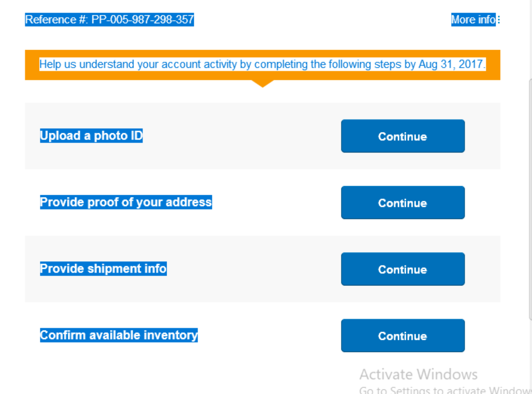Click the Confirm available inventory label

point(119,335)
